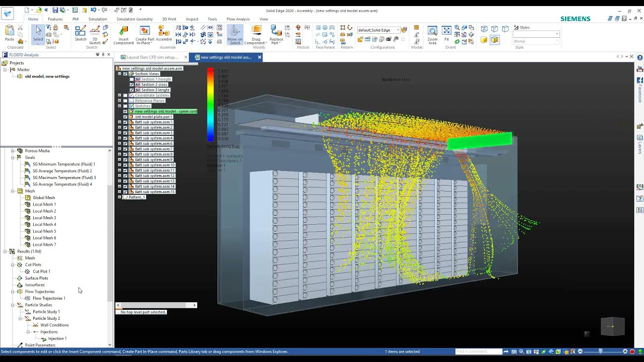Select Particle Study 1 tree item
This screenshot has width=644, height=362.
(x=46, y=312)
